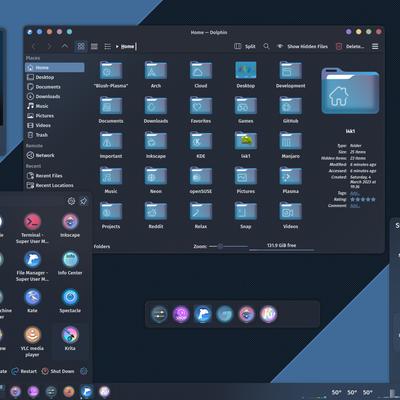Viewport: 400px width, 400px height.
Task: Select the Arch folder
Action: [x=156, y=74]
